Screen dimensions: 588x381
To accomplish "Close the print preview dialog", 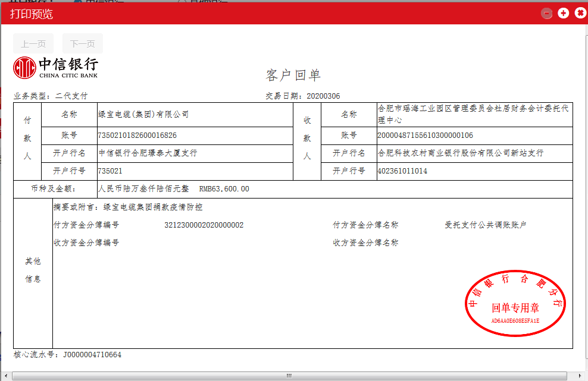I will pyautogui.click(x=580, y=13).
